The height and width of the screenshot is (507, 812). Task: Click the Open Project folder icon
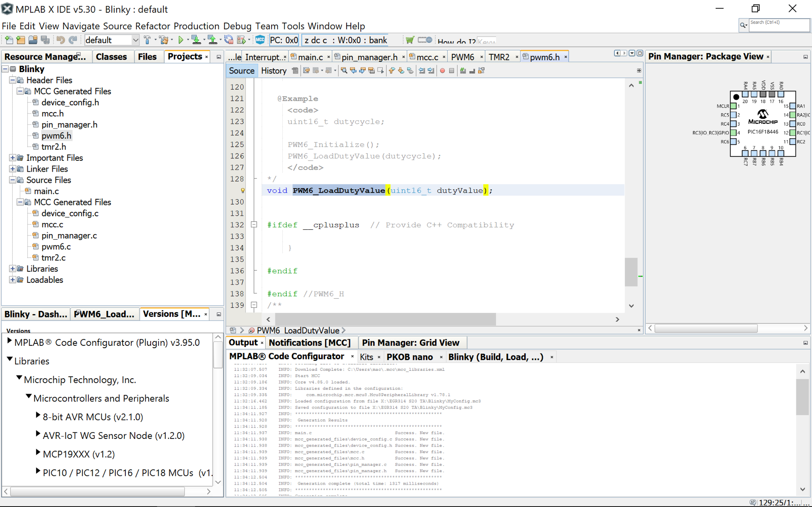33,40
